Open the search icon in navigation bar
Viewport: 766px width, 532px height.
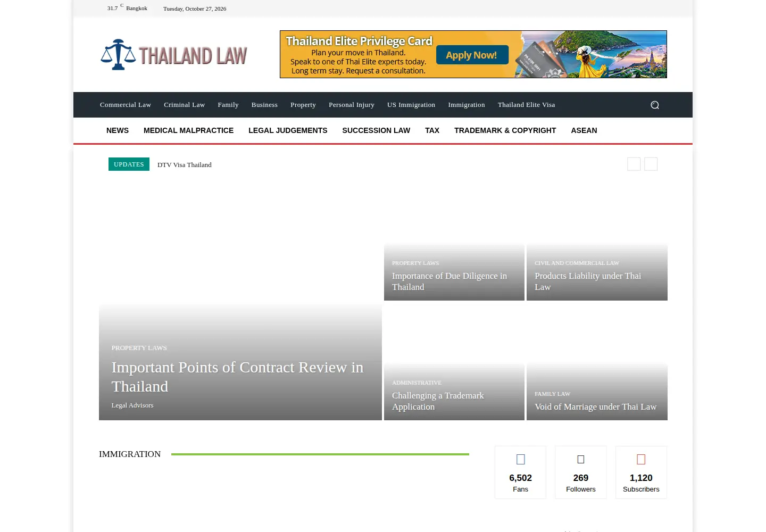pos(655,105)
